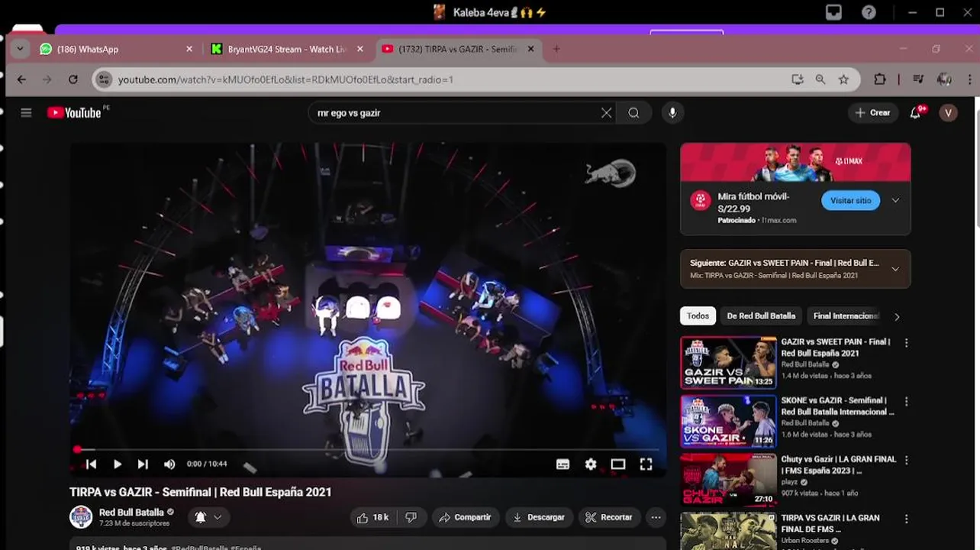Mute the video volume
This screenshot has width=980, height=550.
click(x=169, y=464)
